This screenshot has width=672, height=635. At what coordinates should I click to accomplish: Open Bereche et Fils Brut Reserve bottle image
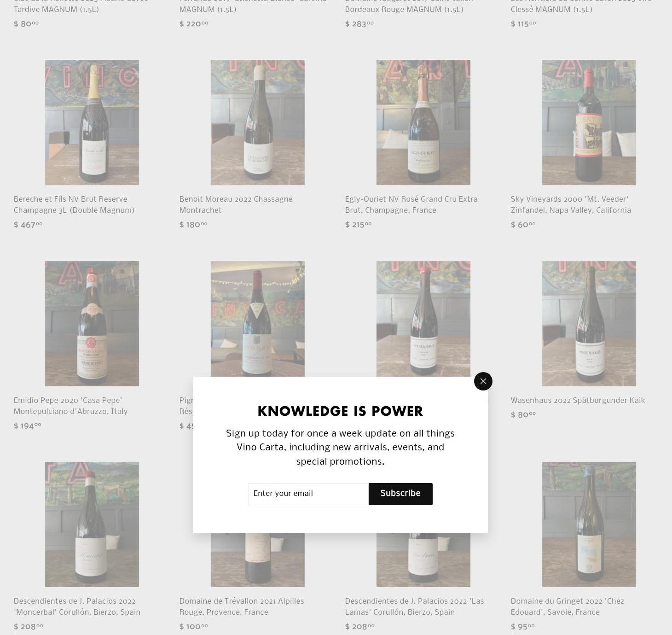pos(92,122)
